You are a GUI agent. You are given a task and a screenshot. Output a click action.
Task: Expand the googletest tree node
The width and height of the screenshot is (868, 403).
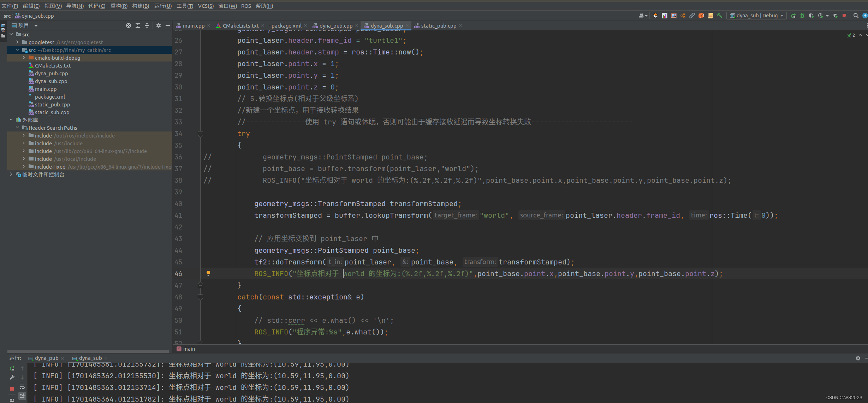17,42
